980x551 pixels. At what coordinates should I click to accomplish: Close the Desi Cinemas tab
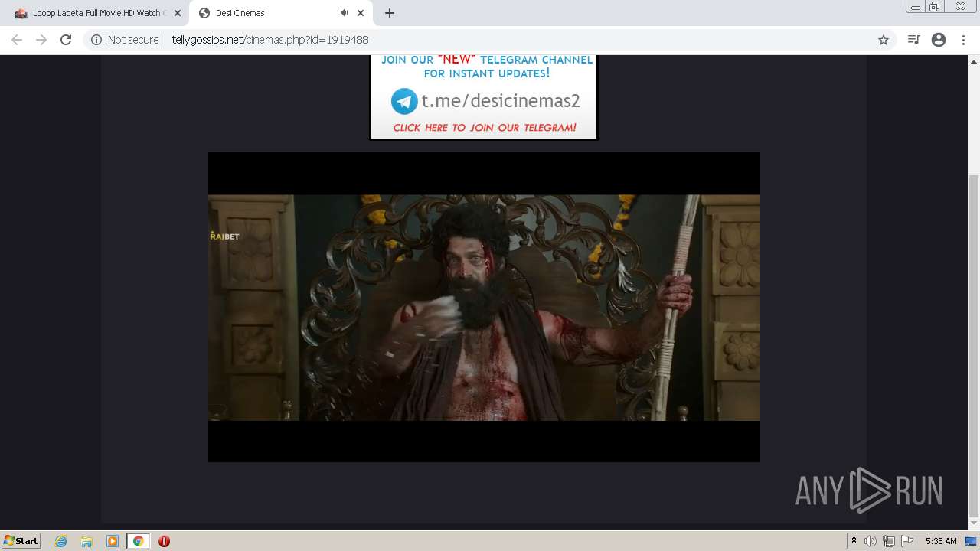[x=360, y=13]
